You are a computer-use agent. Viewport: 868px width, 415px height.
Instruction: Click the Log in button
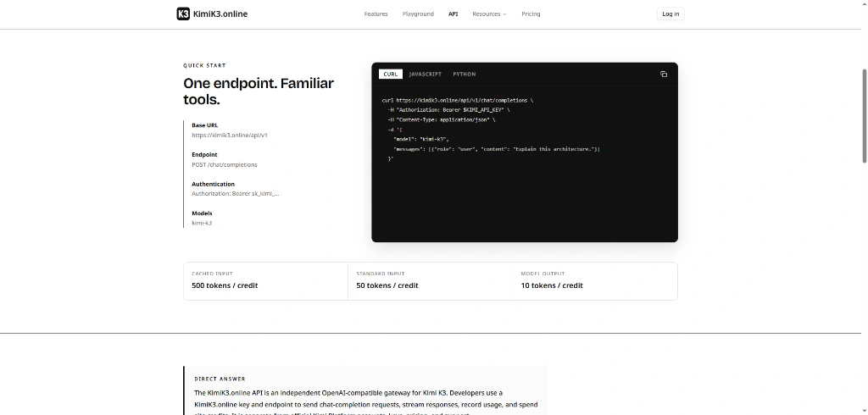(670, 14)
